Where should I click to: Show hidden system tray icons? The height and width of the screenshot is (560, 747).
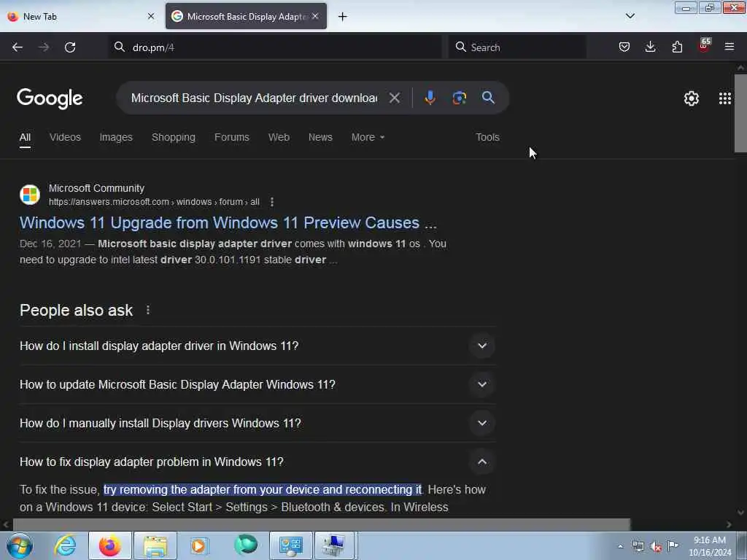tap(620, 547)
